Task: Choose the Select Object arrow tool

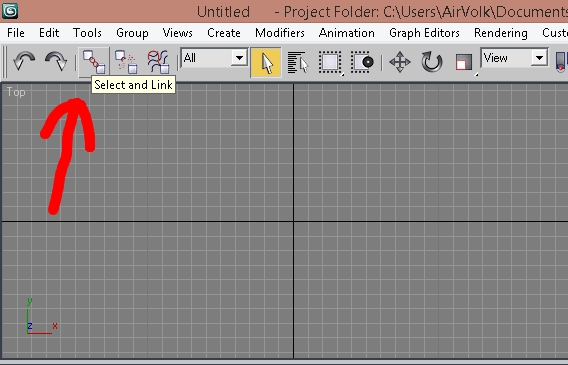Action: coord(266,62)
